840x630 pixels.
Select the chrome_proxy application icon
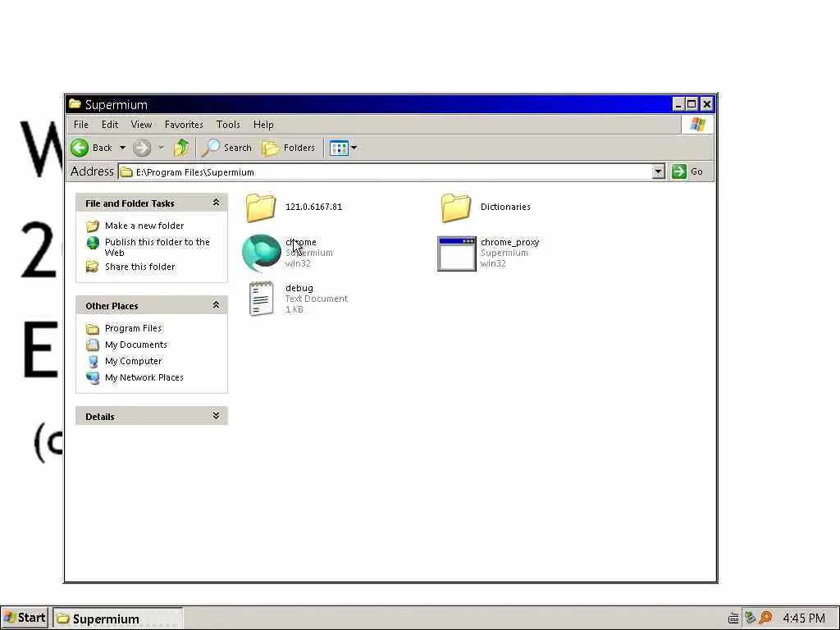[456, 253]
